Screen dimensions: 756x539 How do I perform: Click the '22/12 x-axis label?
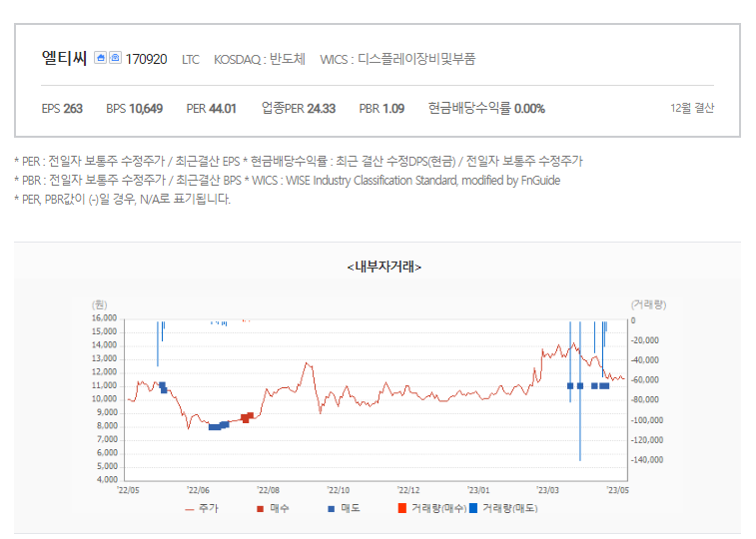pos(408,490)
